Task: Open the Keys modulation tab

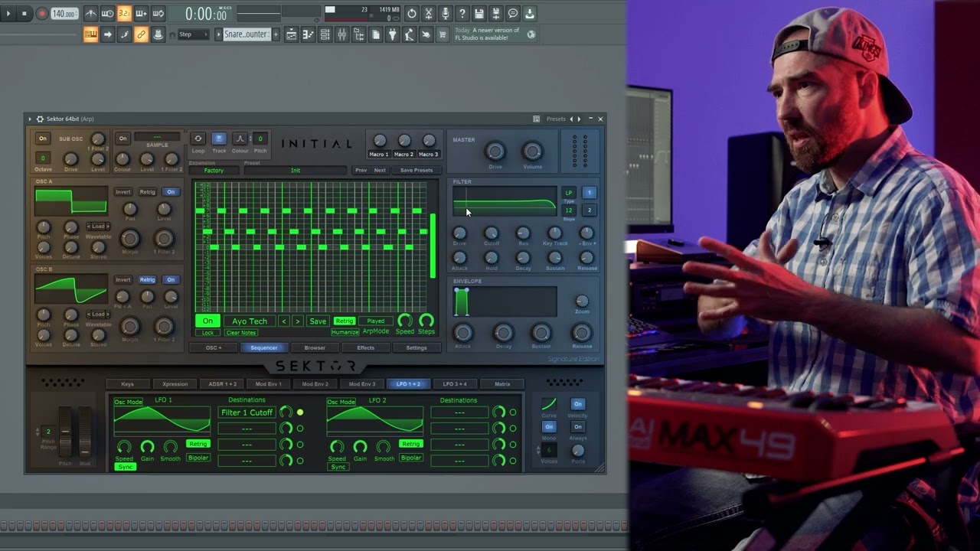Action: [127, 384]
